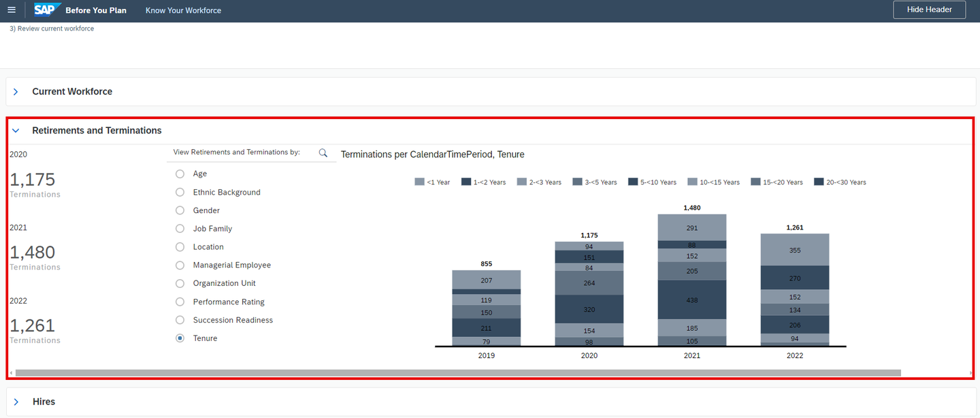
Task: Click the 20-<30 Years legend swatch
Action: coord(819,182)
